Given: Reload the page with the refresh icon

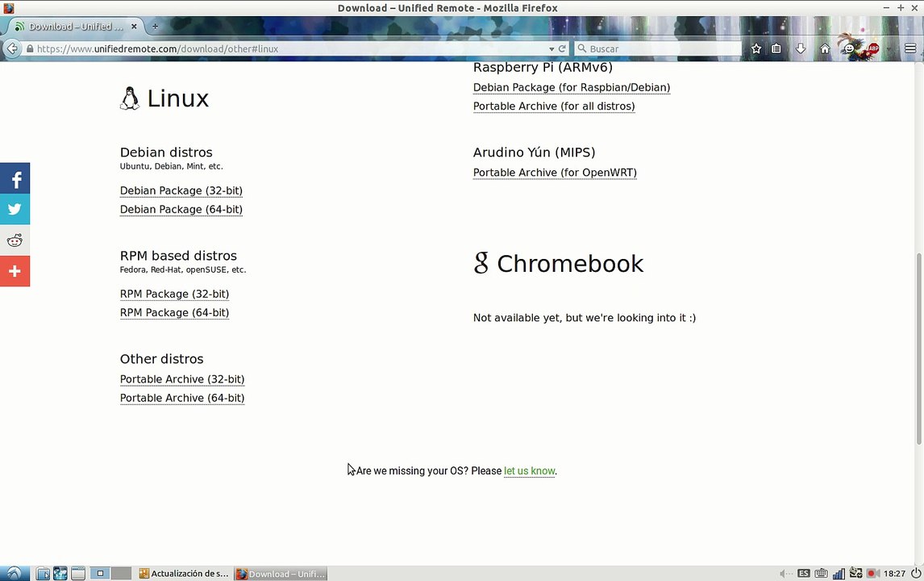Looking at the screenshot, I should point(562,49).
